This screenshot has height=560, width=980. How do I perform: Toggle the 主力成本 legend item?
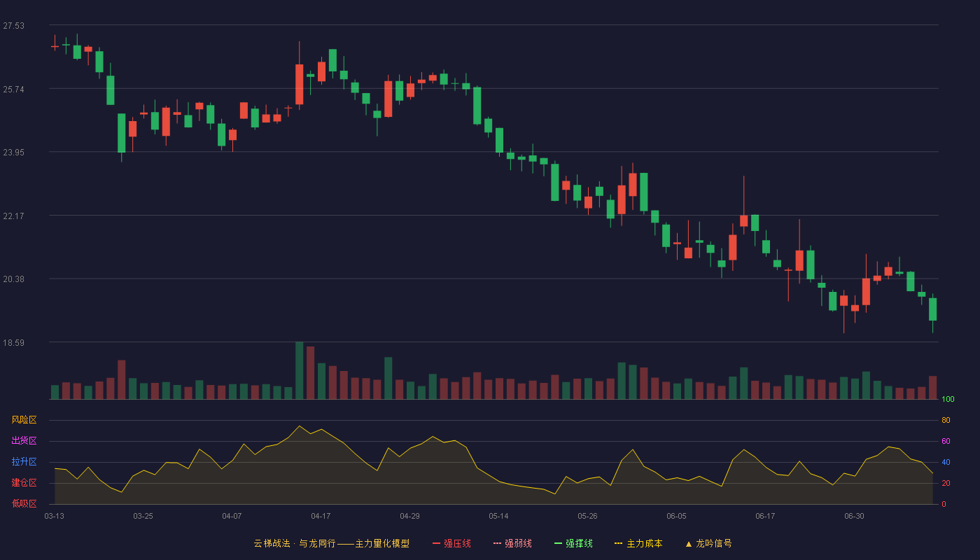pyautogui.click(x=638, y=543)
